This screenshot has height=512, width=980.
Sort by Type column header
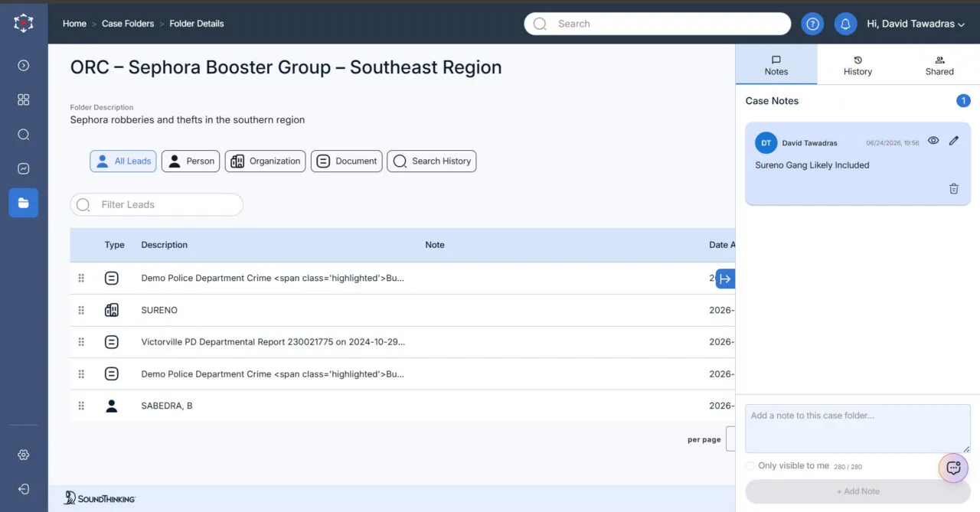click(115, 245)
